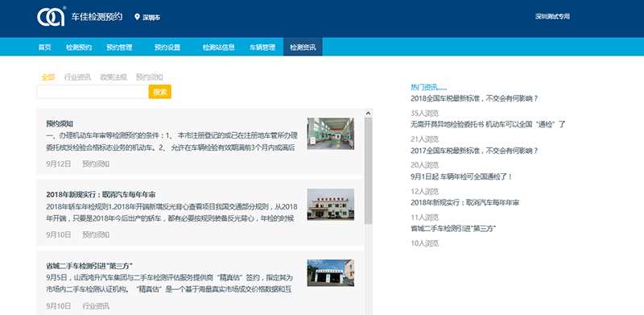The width and height of the screenshot is (644, 315).
Task: Open the 检测站信息 menu
Action: pyautogui.click(x=219, y=48)
